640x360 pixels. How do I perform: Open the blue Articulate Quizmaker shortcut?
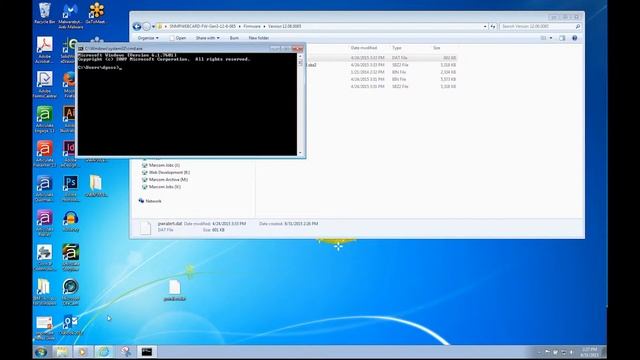(44, 189)
